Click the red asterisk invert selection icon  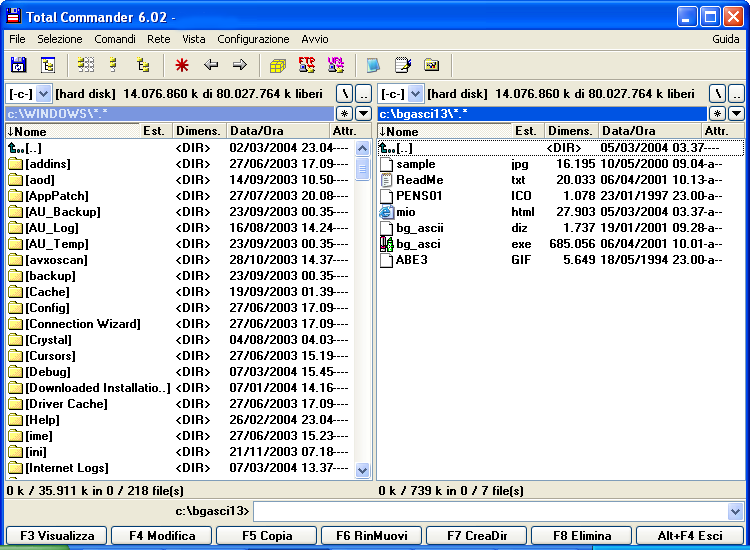pos(182,65)
